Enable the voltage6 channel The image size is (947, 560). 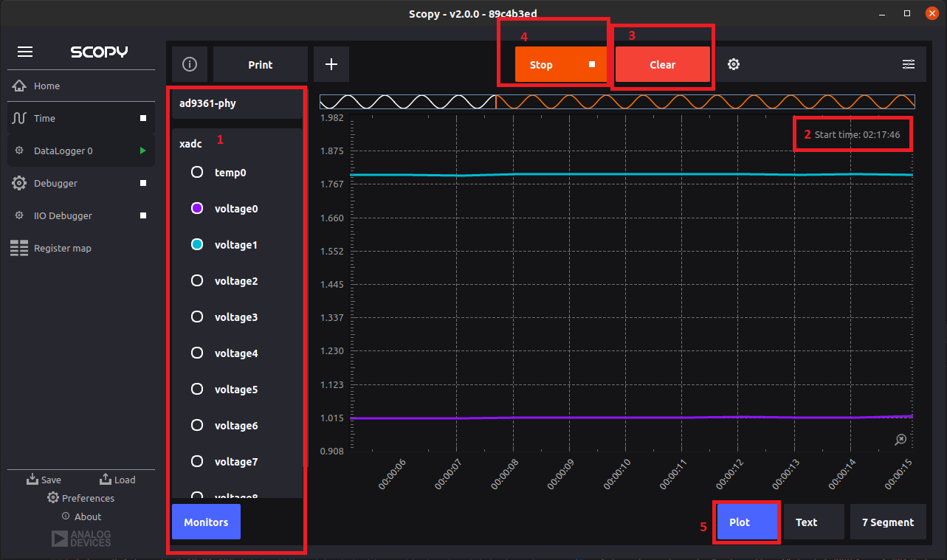[x=197, y=425]
